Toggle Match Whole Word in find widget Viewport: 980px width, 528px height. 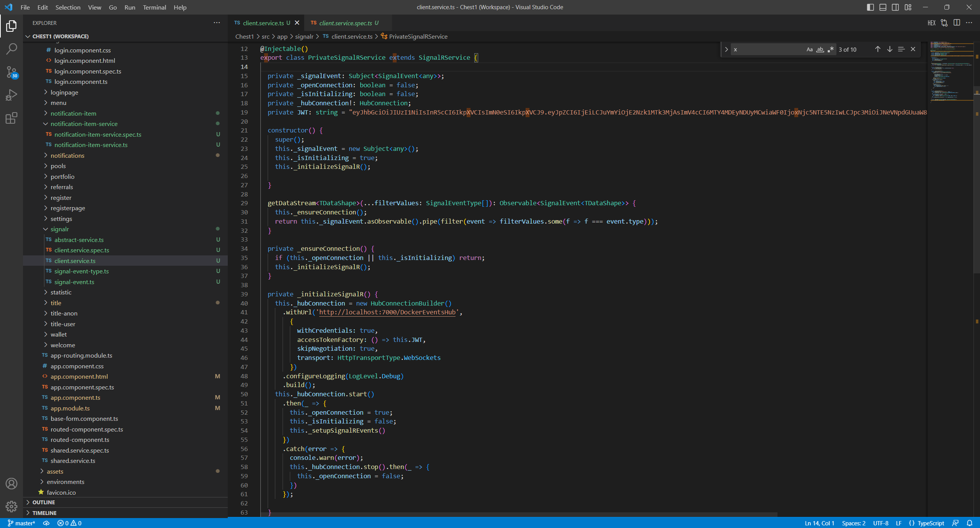(820, 49)
